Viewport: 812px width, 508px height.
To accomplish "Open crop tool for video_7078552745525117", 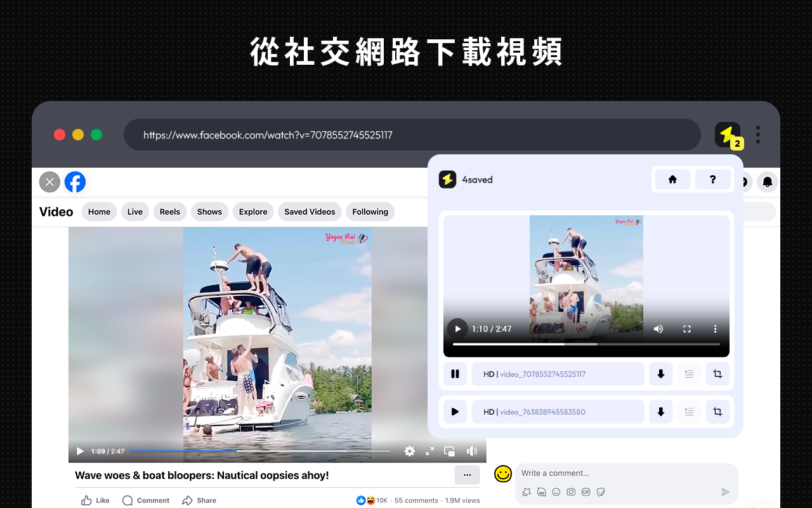I will tap(717, 374).
